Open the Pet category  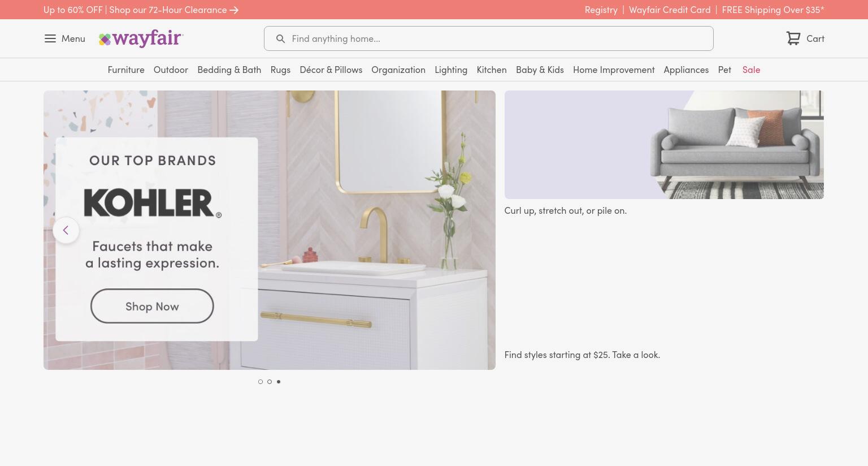724,70
